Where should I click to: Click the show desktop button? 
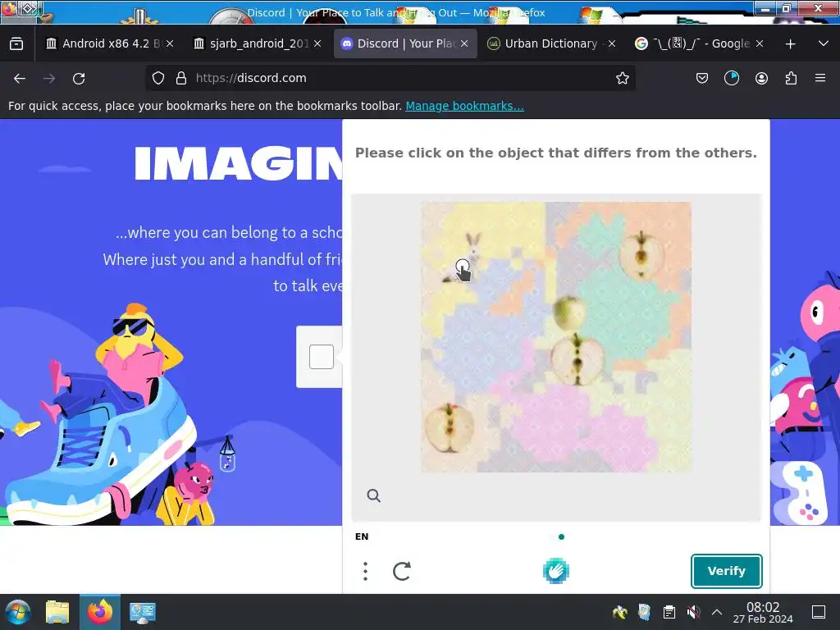[x=819, y=612]
